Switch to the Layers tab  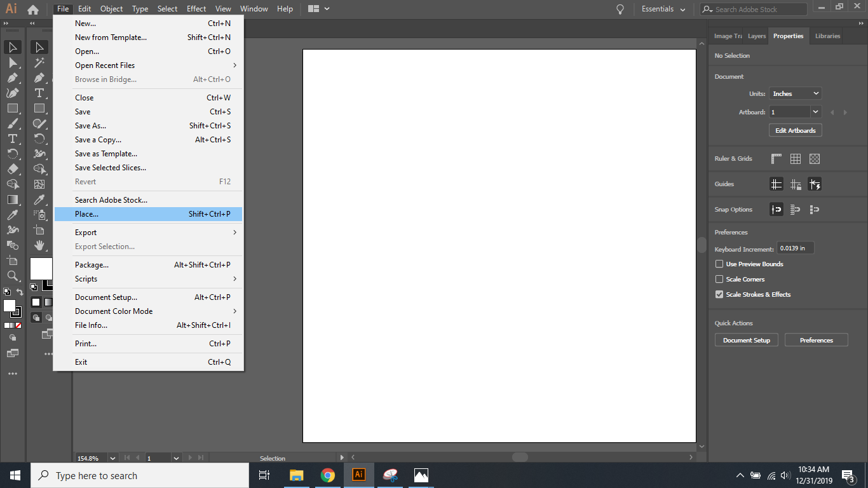[756, 36]
